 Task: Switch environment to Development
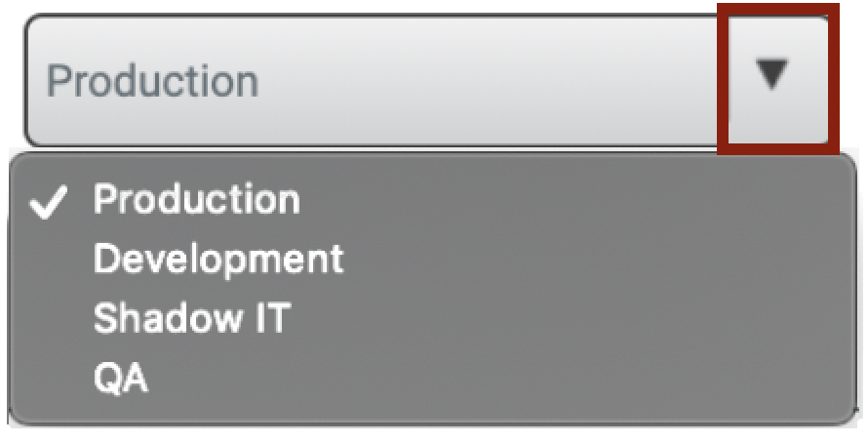click(x=218, y=259)
